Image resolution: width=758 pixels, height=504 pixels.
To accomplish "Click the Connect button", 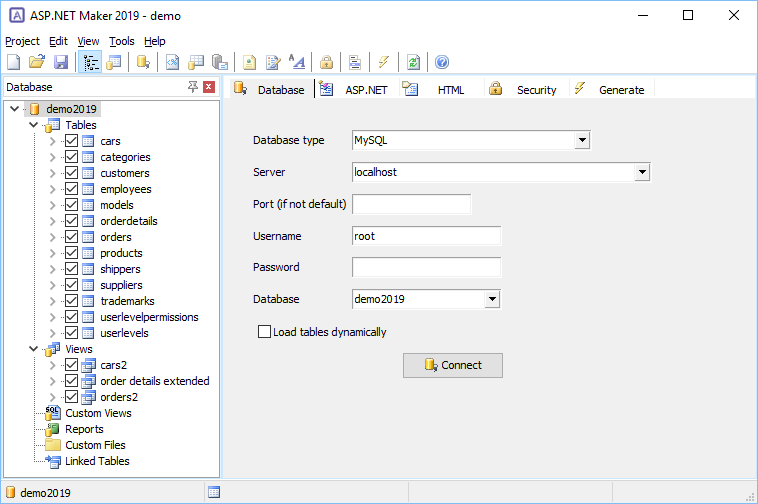I will click(x=453, y=365).
